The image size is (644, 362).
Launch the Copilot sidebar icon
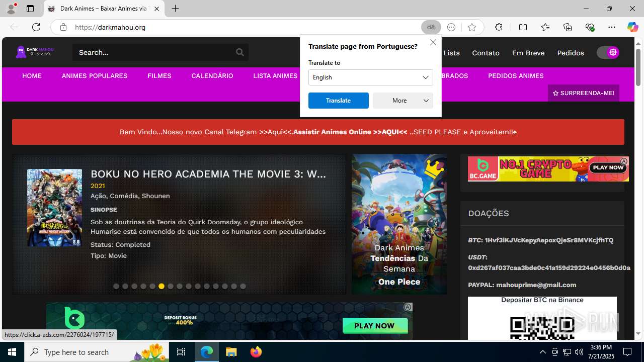(x=632, y=27)
